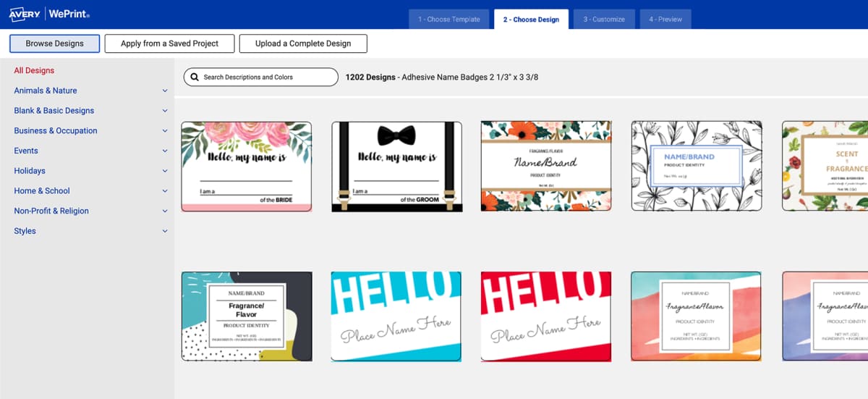
Task: Expand the Animals & Nature category
Action: pyautogui.click(x=46, y=91)
